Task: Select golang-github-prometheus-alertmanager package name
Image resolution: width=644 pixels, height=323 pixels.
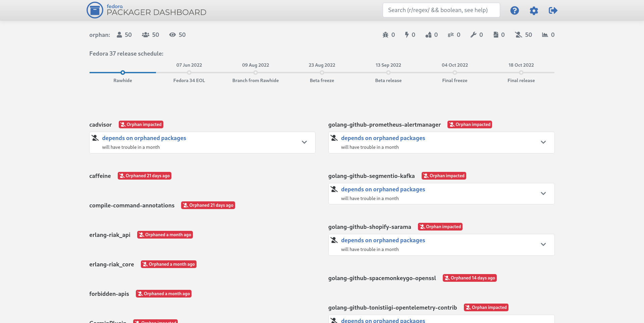Action: (384, 125)
